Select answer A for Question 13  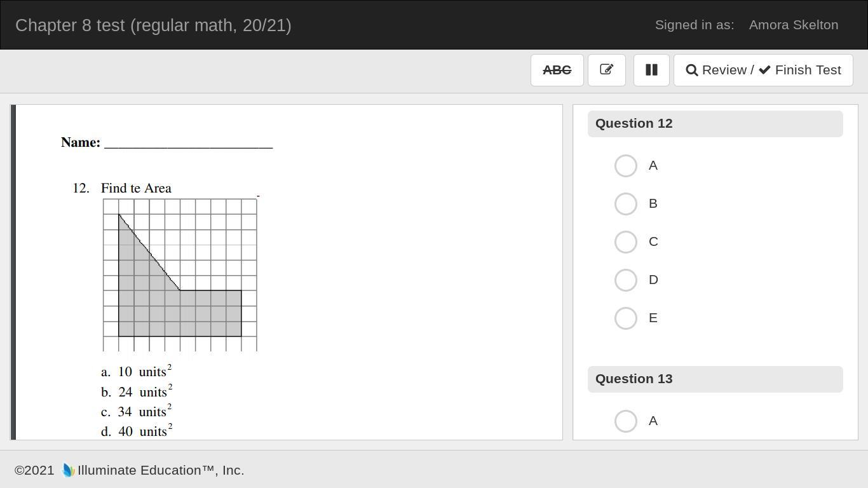tap(626, 421)
